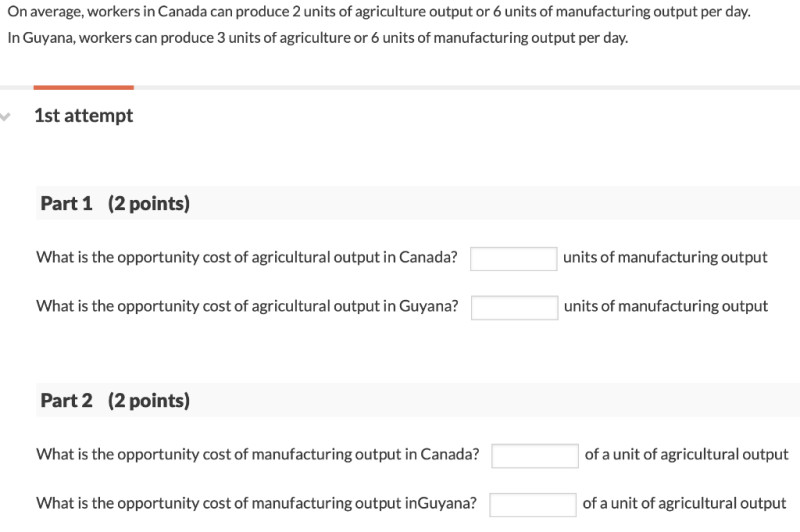Focus the Guyana agricultural opportunity cost field
This screenshot has height=532, width=800.
click(x=514, y=308)
